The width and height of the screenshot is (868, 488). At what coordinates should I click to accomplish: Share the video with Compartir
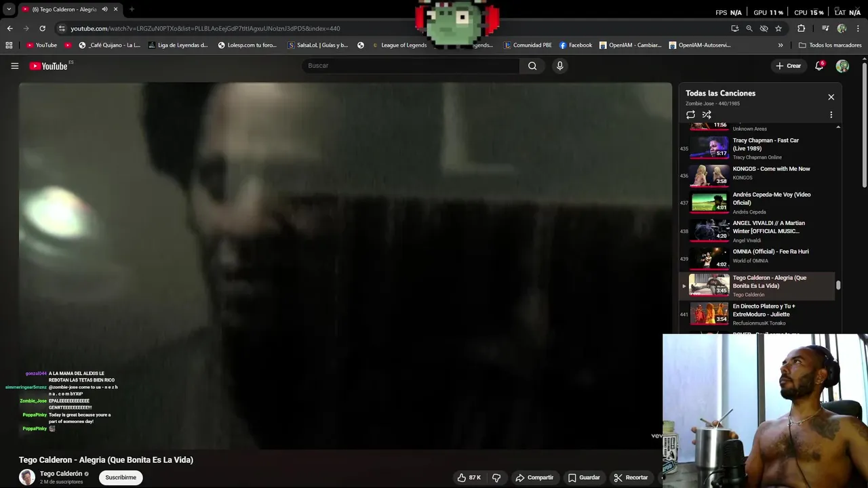coord(534,478)
